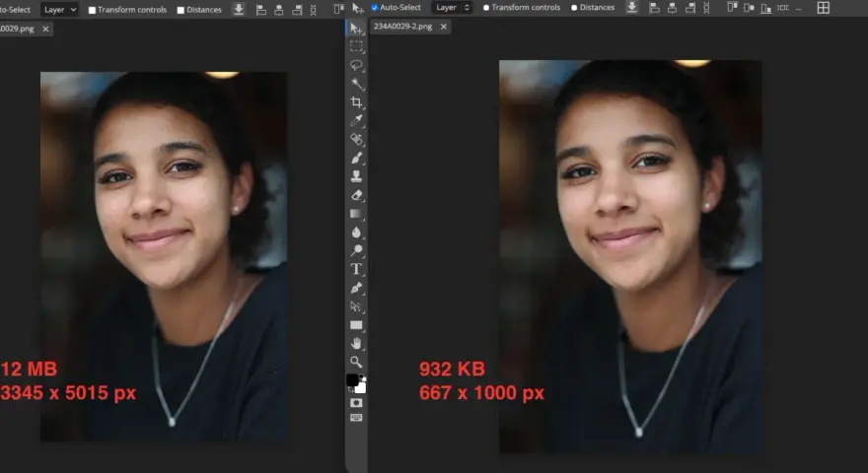The image size is (868, 473).
Task: Select the Brush tool
Action: pos(356,159)
